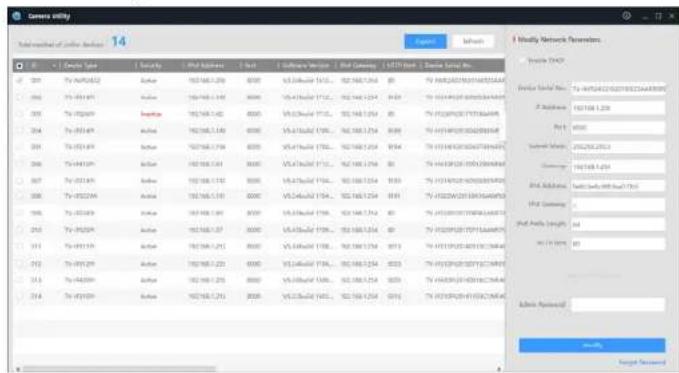Click into the IPv6 Gateway field
The image size is (679, 373).
point(618,205)
